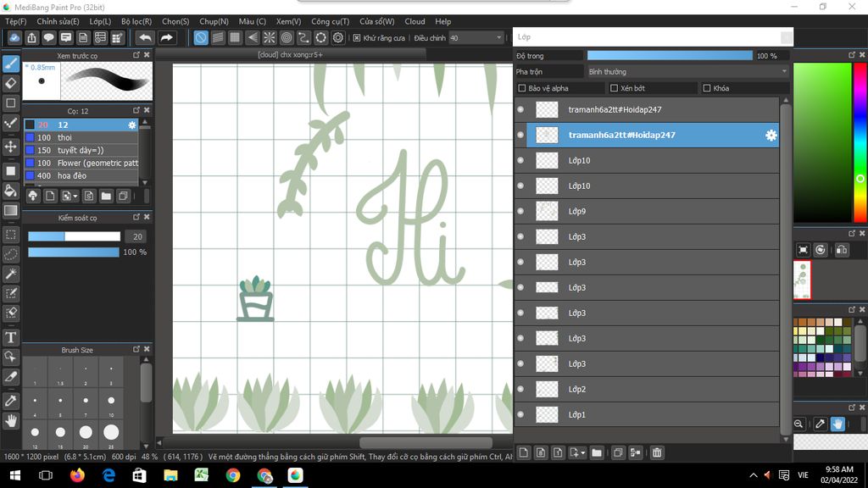Select the Eraser tool
Screen dimensions: 868x488
click(10, 84)
